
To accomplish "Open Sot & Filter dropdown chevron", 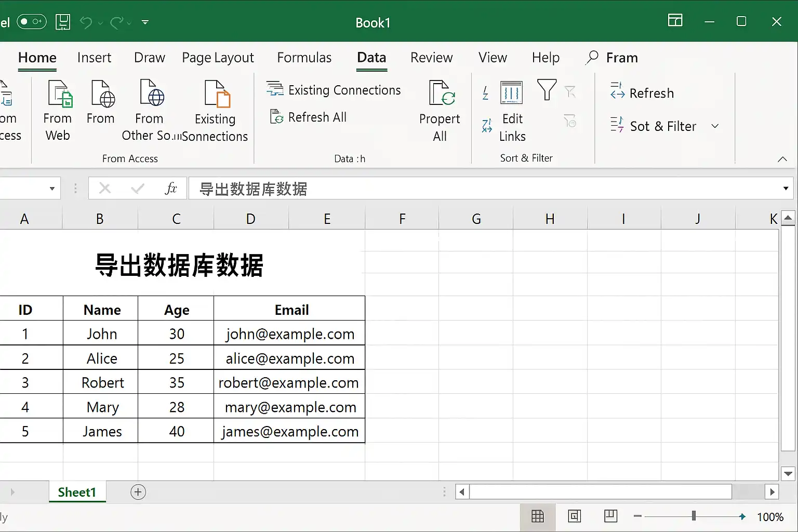I will click(x=715, y=126).
